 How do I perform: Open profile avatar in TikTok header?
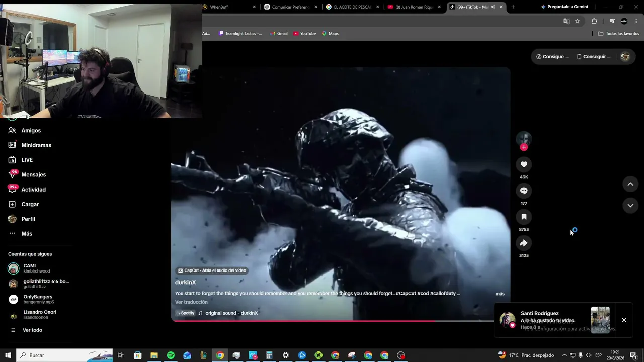[x=625, y=57]
